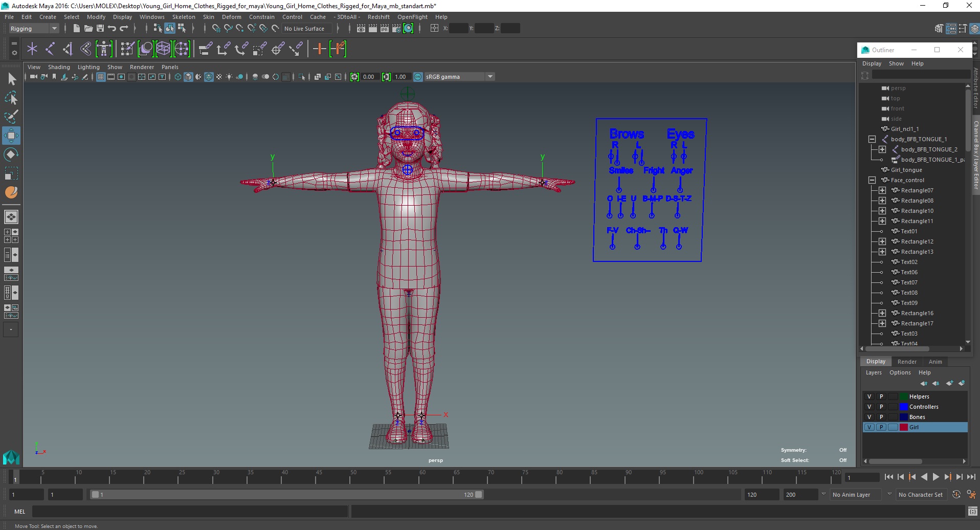
Task: Toggle playback P for Helpers layer
Action: point(881,396)
